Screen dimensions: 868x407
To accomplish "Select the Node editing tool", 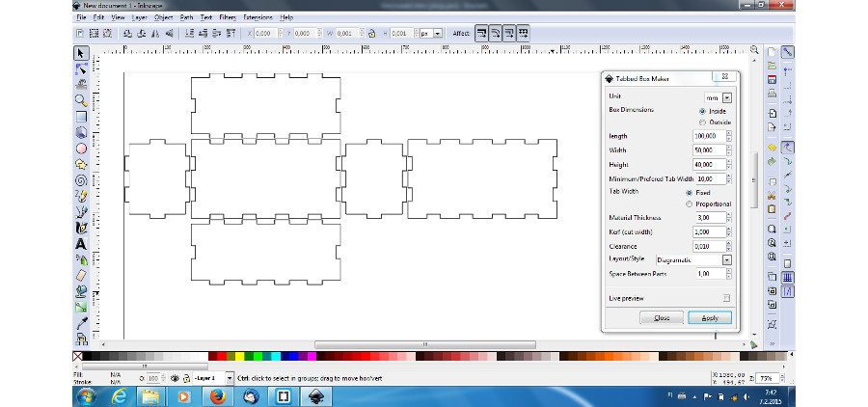I will pos(81,69).
